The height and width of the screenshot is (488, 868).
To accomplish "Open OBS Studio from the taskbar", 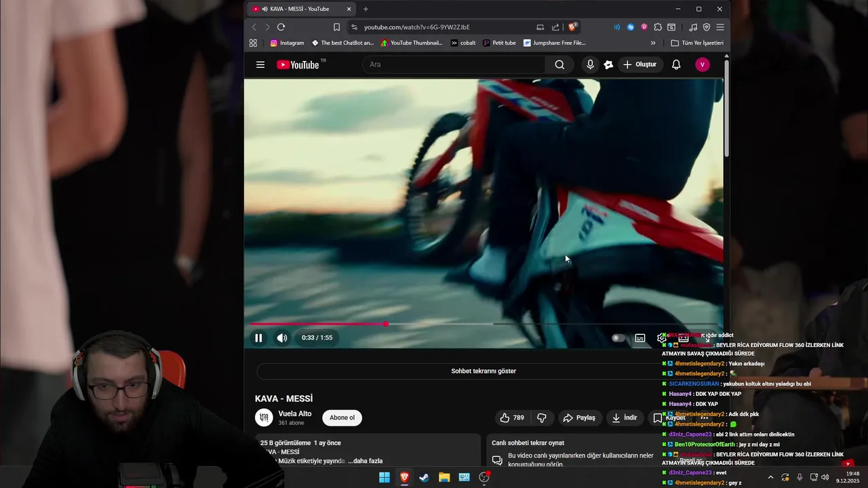I will (484, 477).
